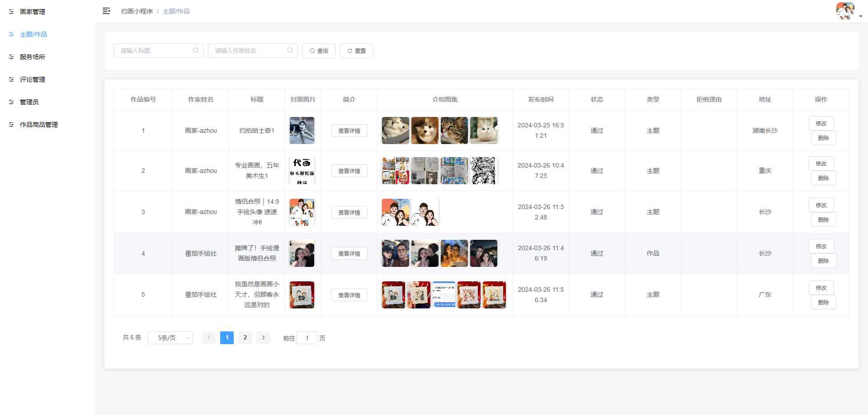Click 共 6 条 total count text

click(132, 338)
